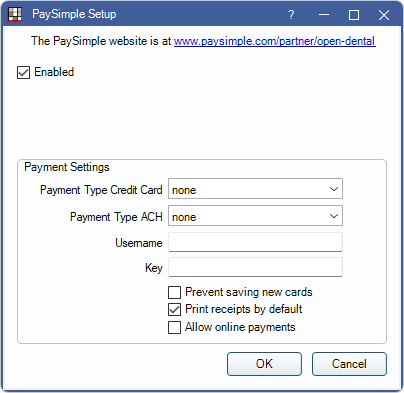The height and width of the screenshot is (393, 404).
Task: Click the Enabled label text
Action: [x=54, y=72]
